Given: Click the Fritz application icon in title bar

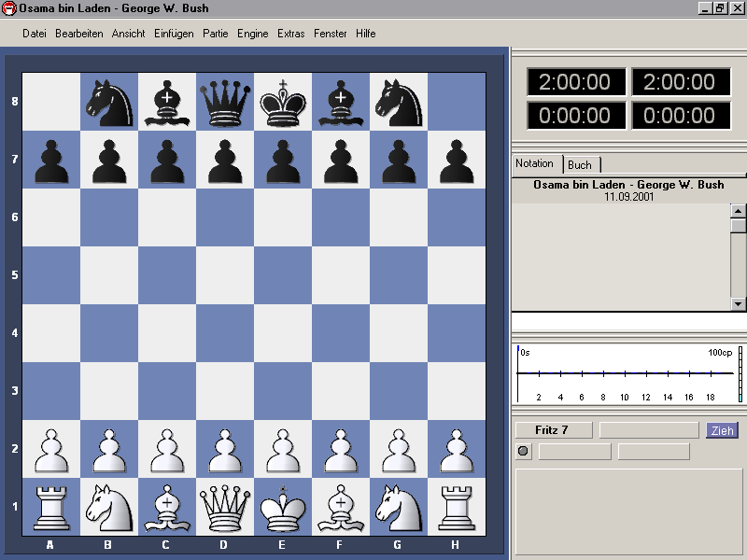Looking at the screenshot, I should [8, 8].
